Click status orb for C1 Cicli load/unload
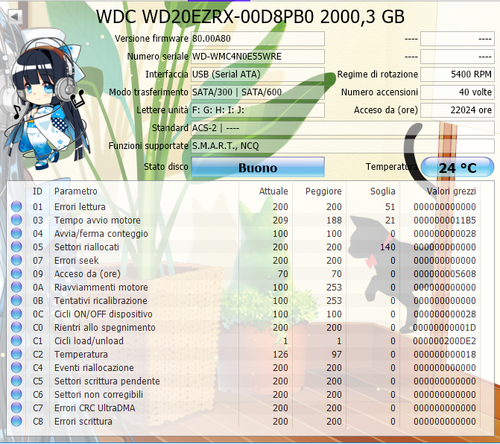Screen dimensions: 500x444 point(16,341)
